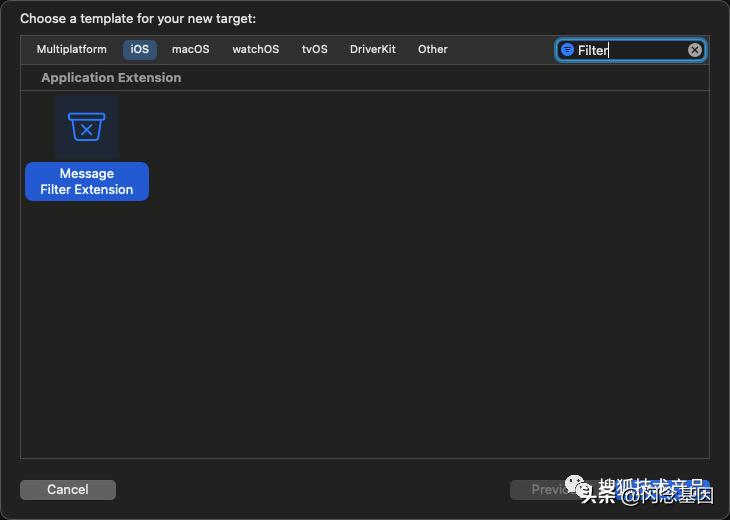Click the Previous button

click(x=559, y=490)
